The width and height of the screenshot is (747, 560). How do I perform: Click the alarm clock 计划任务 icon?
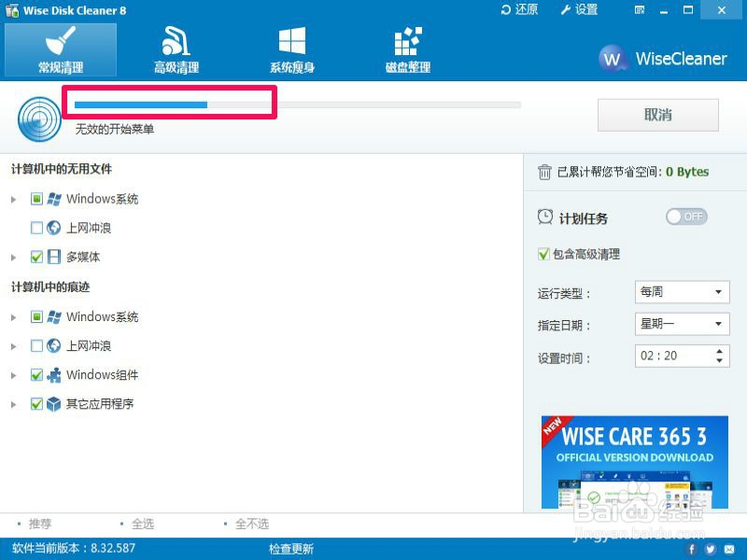point(545,217)
